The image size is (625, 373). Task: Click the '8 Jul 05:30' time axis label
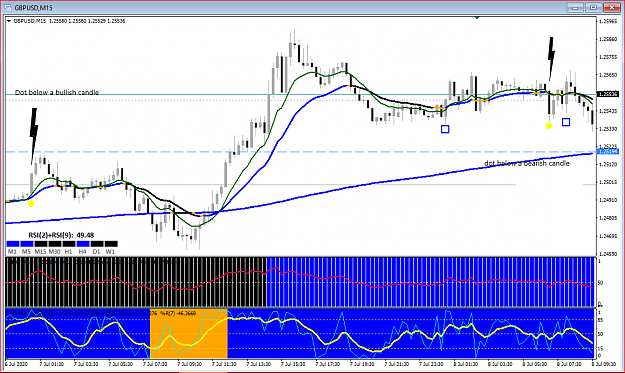pos(535,364)
